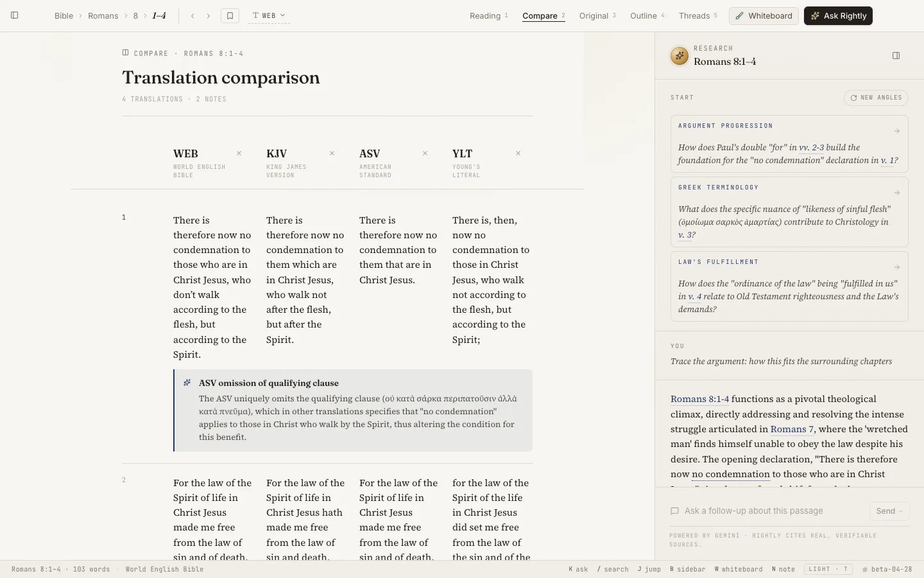The width and height of the screenshot is (924, 578).
Task: Click the WEB column heading
Action: coord(185,153)
